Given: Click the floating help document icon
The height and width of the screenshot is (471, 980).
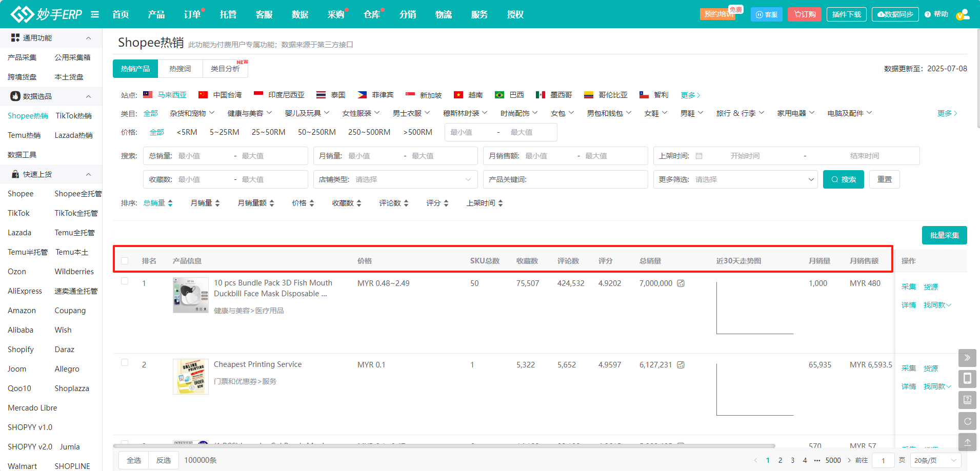Looking at the screenshot, I should [967, 400].
